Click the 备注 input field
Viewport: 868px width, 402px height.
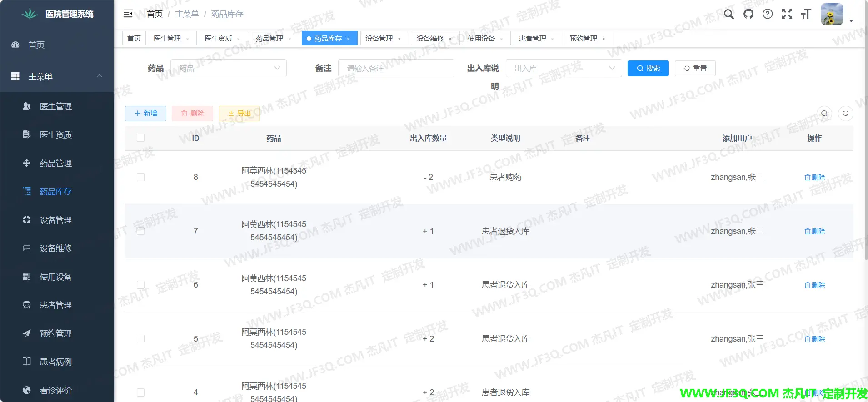pyautogui.click(x=396, y=68)
